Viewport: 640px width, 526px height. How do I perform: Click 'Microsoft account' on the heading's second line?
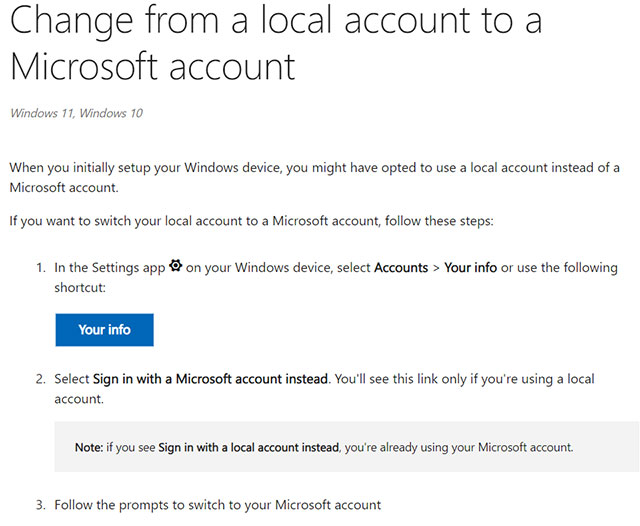tap(152, 66)
